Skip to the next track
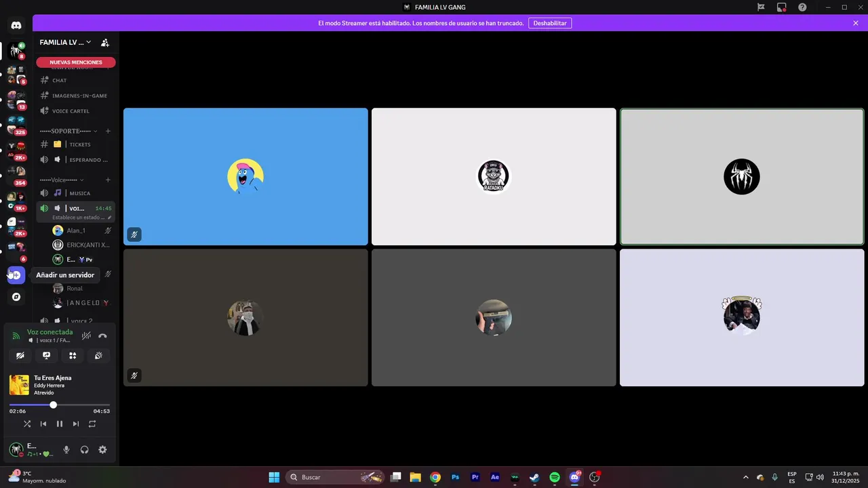The width and height of the screenshot is (868, 488). pos(76,424)
